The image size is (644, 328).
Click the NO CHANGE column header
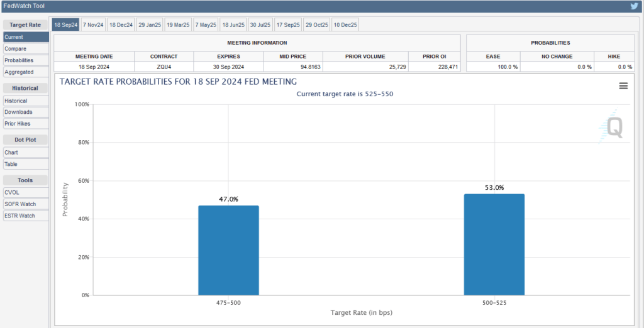click(557, 57)
